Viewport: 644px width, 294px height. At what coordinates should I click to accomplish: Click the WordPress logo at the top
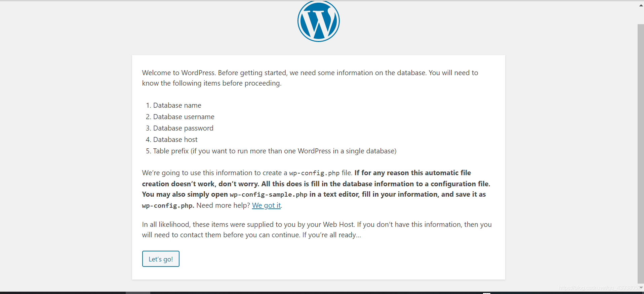pos(319,21)
